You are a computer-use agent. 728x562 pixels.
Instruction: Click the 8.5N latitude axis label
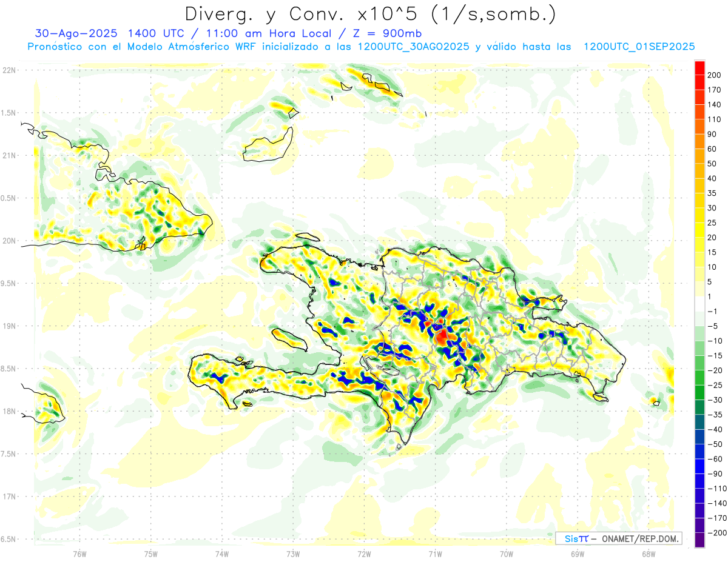(x=8, y=369)
